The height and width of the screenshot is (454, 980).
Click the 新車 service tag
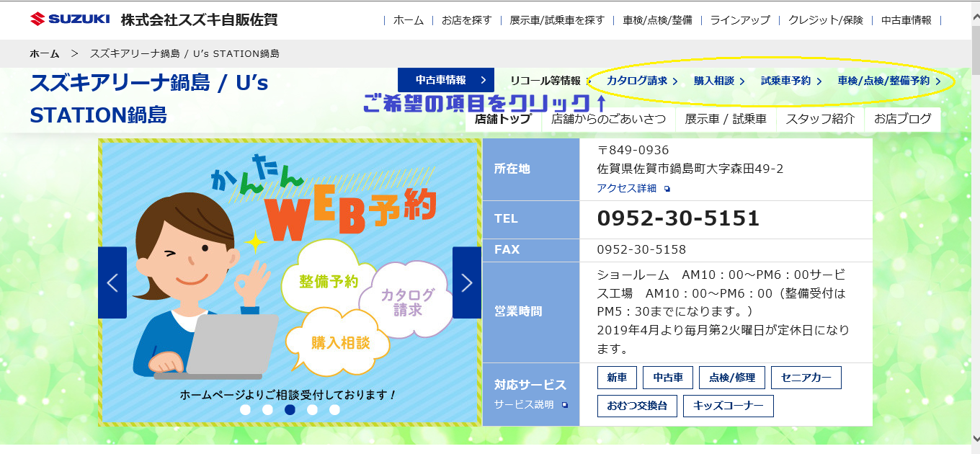[x=617, y=378]
